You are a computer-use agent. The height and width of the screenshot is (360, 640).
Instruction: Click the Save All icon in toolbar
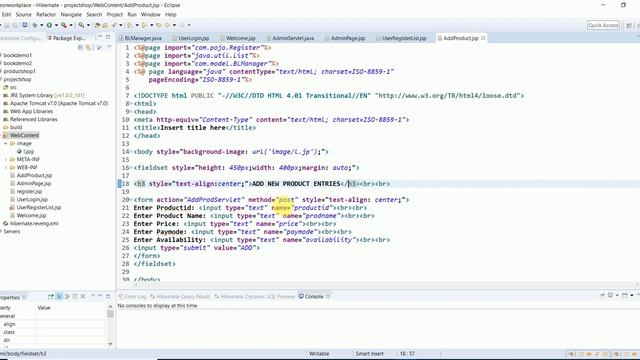pos(15,25)
